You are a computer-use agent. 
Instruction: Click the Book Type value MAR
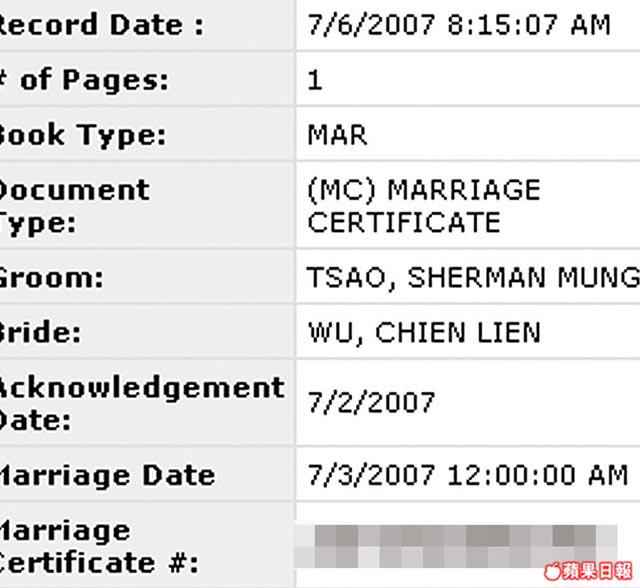338,135
